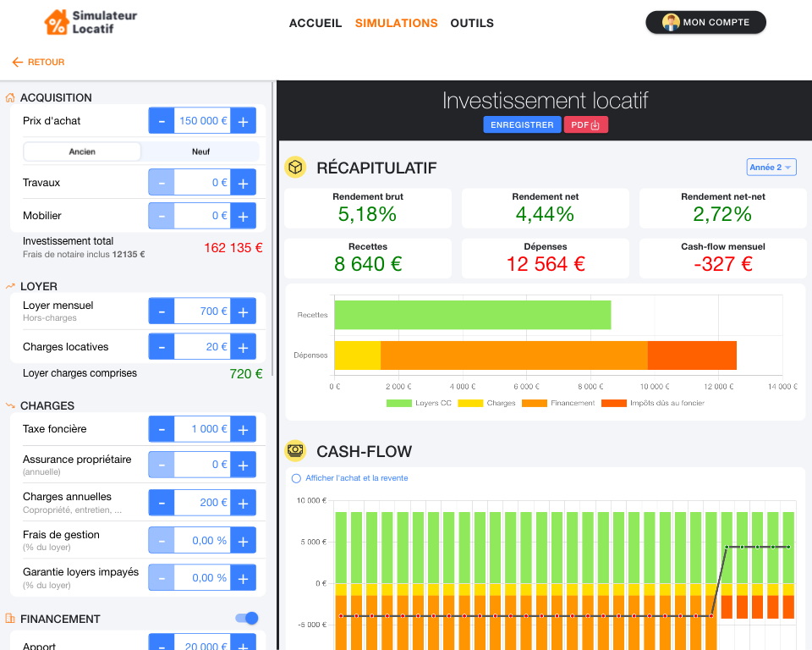Image resolution: width=812 pixels, height=650 pixels.
Task: Click the RETOUR link
Action: pyautogui.click(x=37, y=62)
